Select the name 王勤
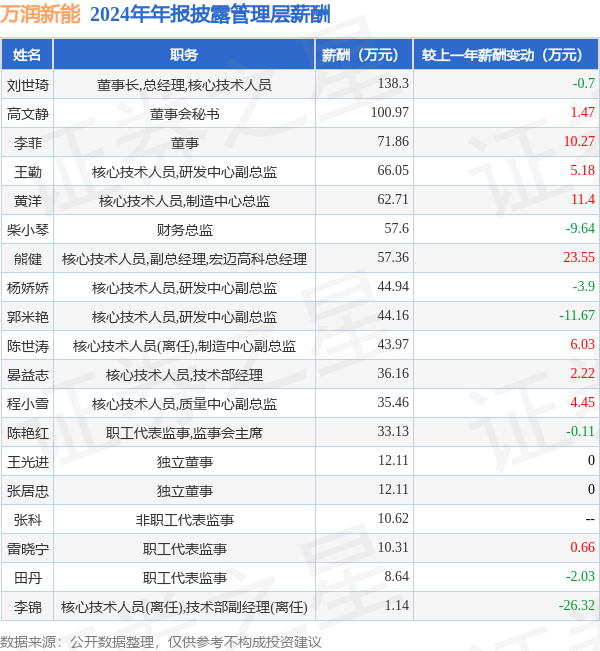This screenshot has width=600, height=651. (x=28, y=172)
